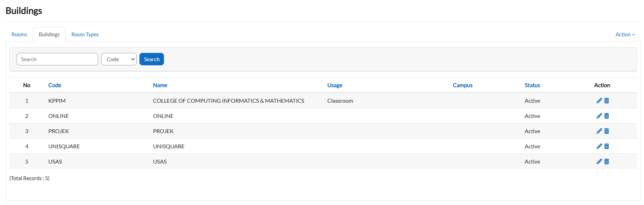The height and width of the screenshot is (205, 644).
Task: Edit the PROJEK building entry
Action: pyautogui.click(x=599, y=131)
